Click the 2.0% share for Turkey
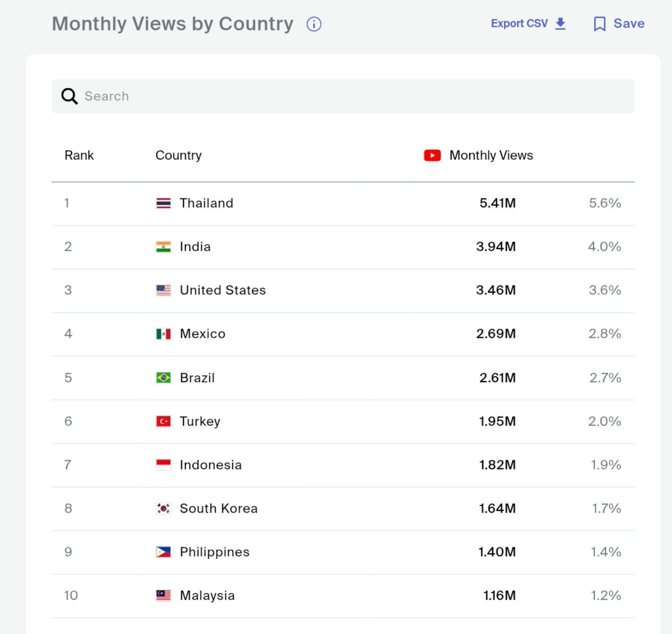 tap(604, 421)
